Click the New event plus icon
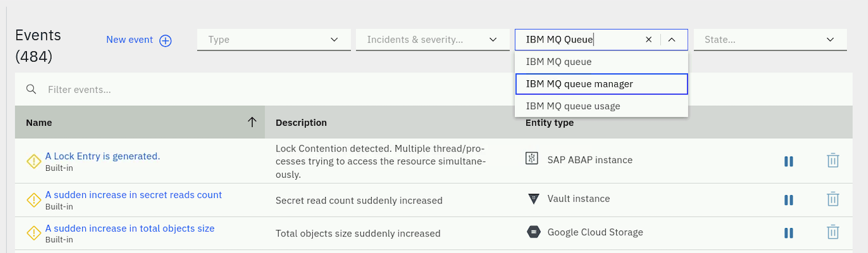Viewport: 868px width, 253px height. click(165, 40)
